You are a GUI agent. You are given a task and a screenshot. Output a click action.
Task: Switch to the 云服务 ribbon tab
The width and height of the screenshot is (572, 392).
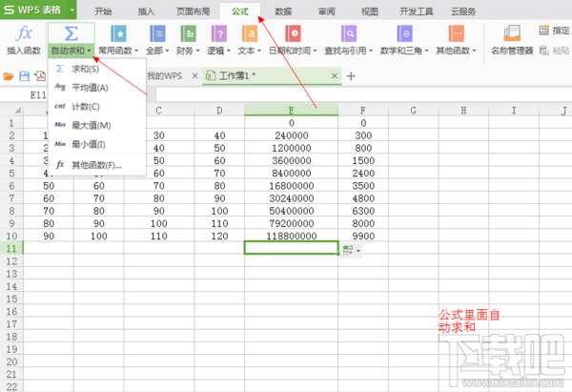coord(463,11)
